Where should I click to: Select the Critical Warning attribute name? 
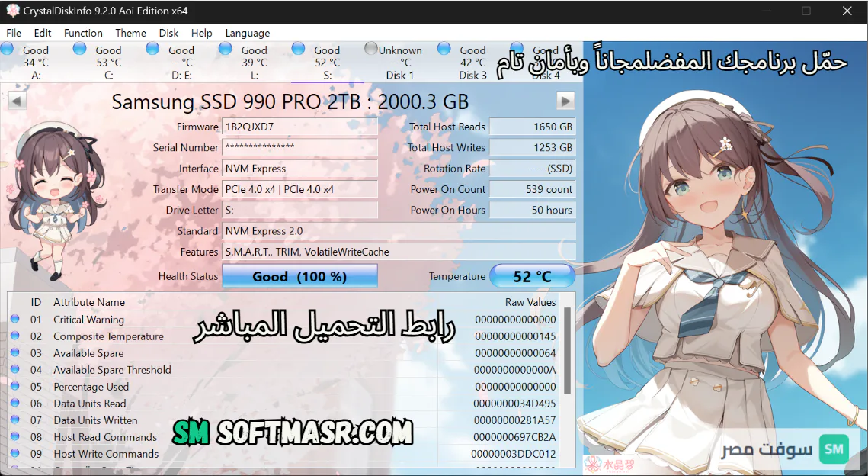click(88, 320)
